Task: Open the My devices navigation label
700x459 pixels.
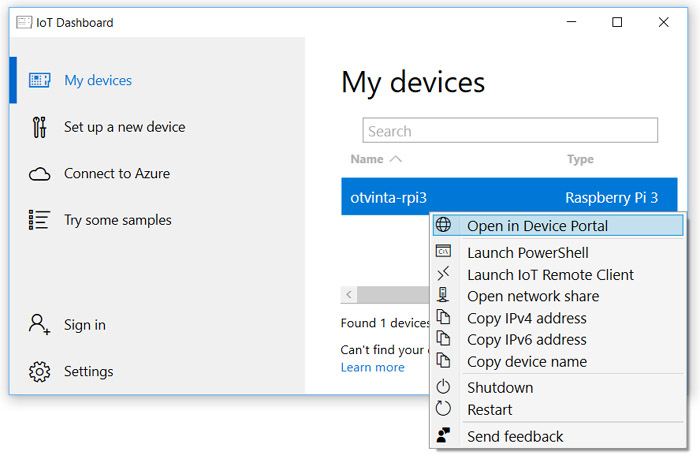Action: [x=98, y=81]
